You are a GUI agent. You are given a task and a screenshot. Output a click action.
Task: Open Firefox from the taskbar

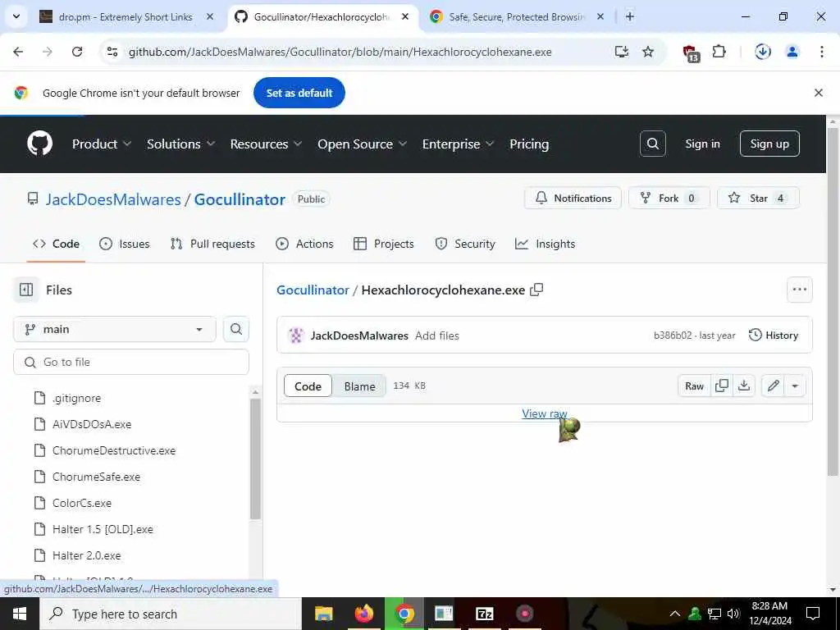(364, 614)
